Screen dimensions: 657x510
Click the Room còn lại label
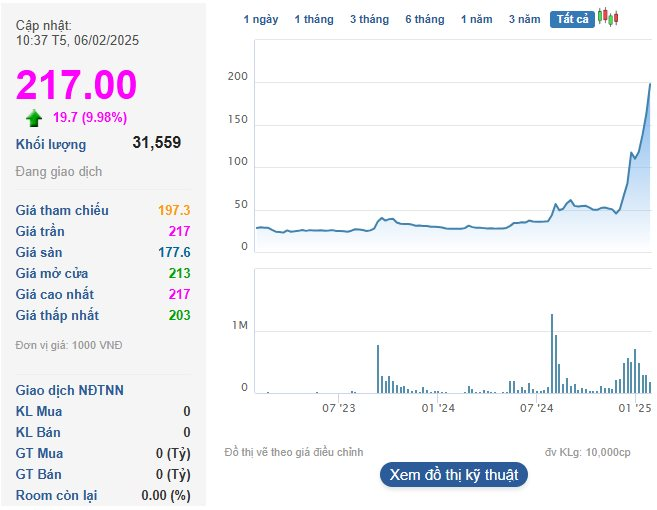56,495
